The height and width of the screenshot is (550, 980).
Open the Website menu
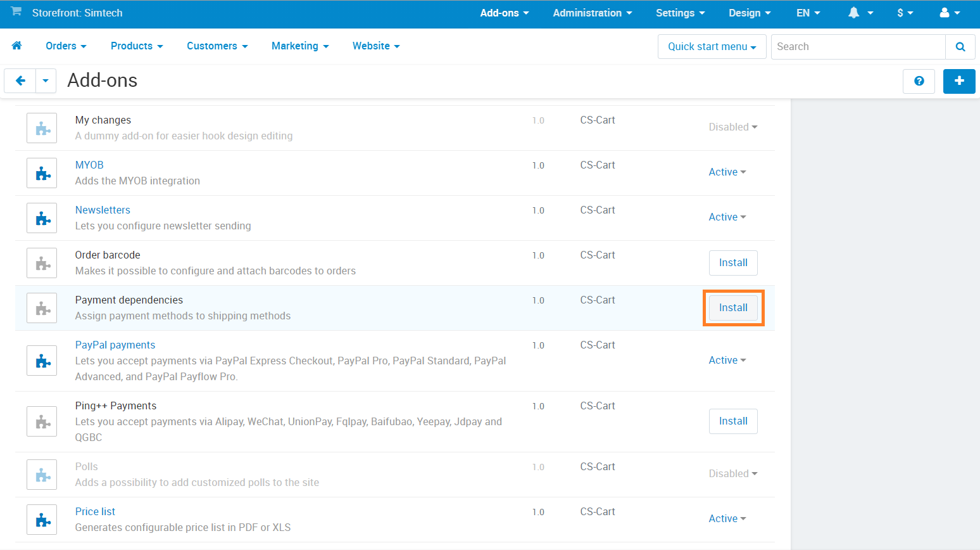pos(376,46)
